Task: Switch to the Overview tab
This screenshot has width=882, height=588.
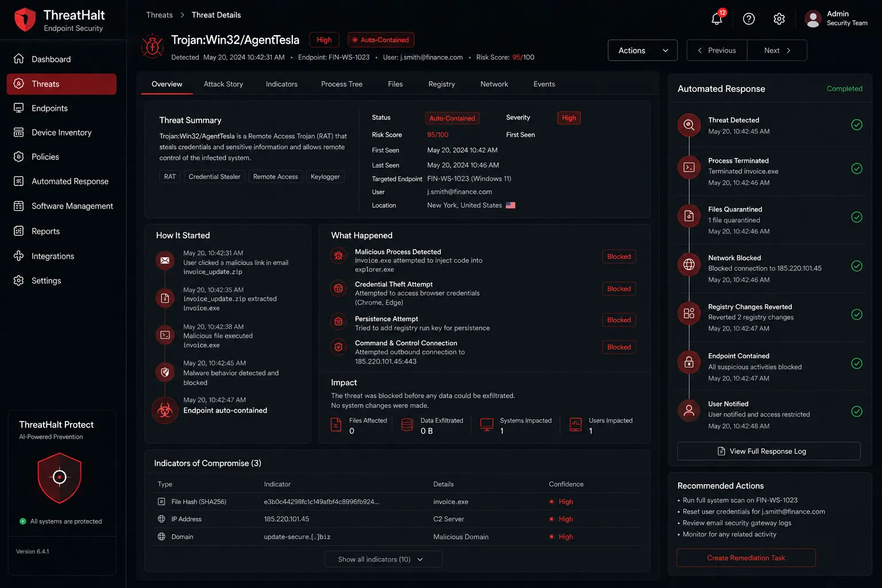Action: point(167,84)
